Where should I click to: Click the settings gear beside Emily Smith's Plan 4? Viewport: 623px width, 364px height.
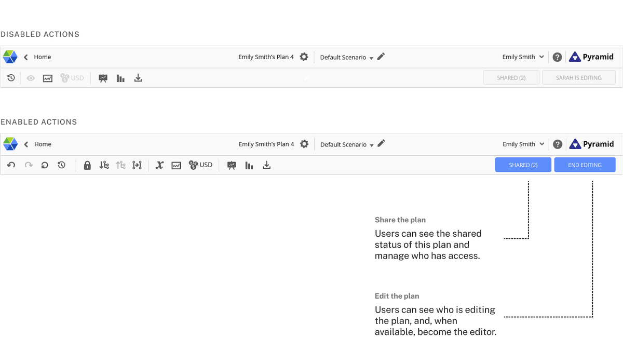(304, 144)
